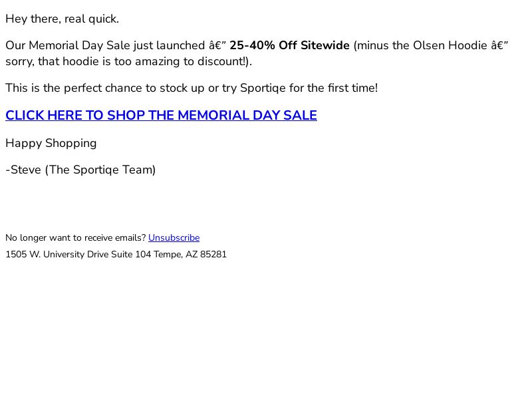Click the words "for the first time!"
532x399 pixels.
pos(333,88)
